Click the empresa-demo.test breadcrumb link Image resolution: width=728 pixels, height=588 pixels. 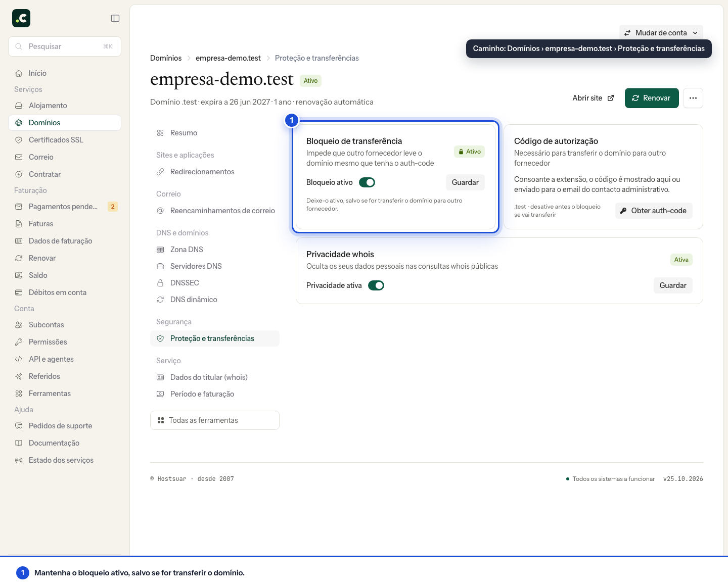(228, 58)
